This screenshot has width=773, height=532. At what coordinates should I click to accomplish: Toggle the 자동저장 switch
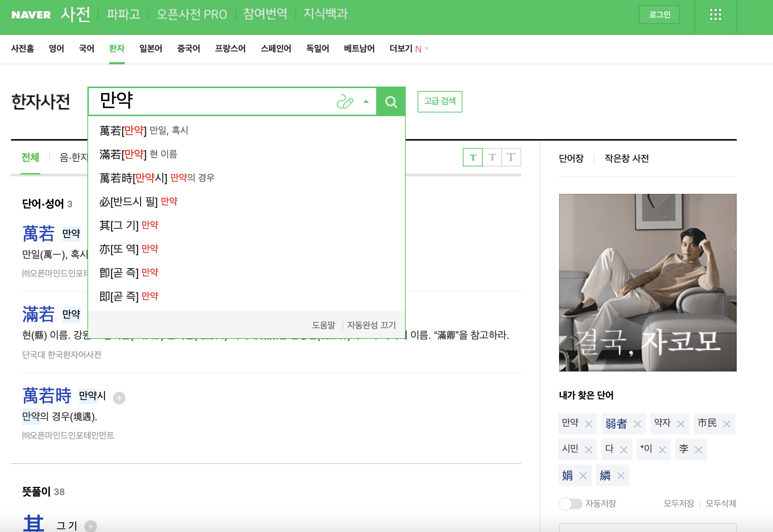coord(570,504)
